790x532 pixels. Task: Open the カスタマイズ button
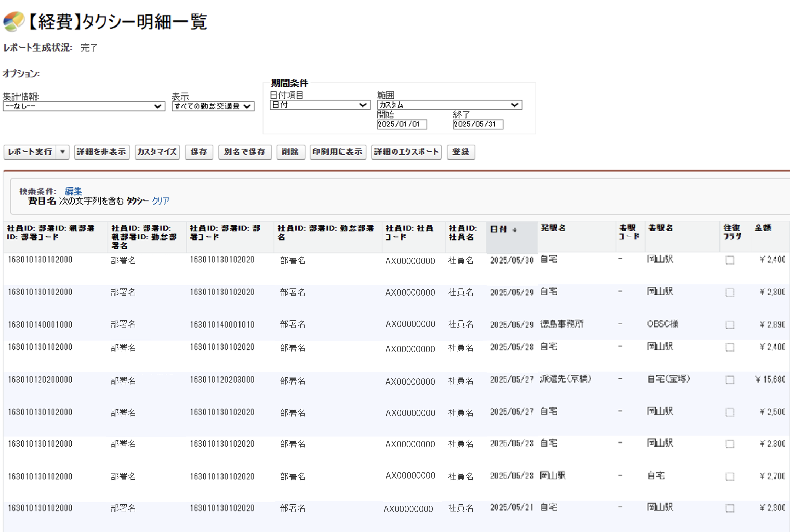pyautogui.click(x=157, y=152)
